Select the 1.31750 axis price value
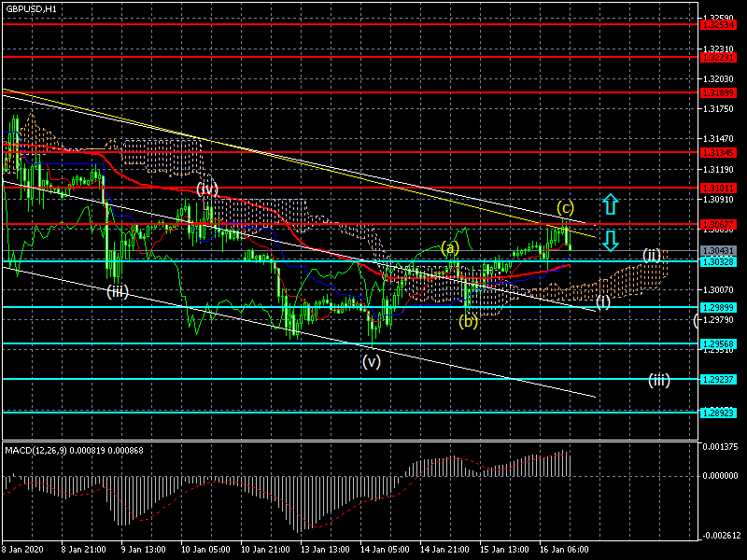 [718, 109]
